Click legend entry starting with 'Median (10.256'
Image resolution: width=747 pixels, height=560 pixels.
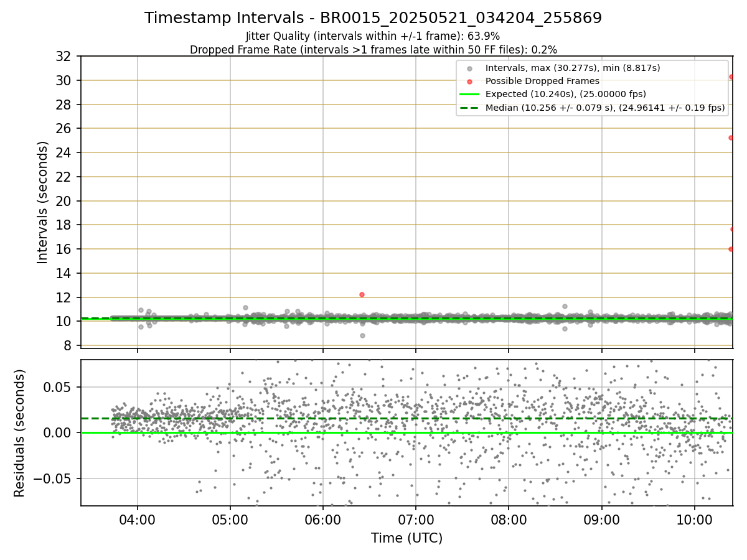point(605,108)
